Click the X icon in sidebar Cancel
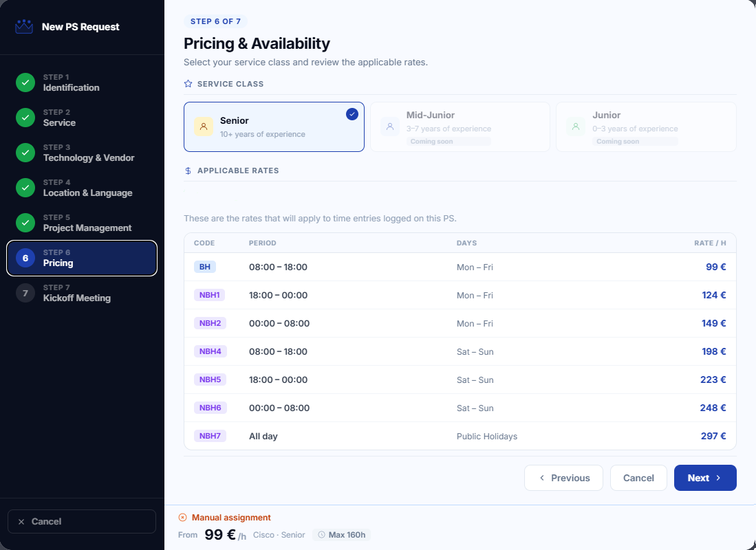 pyautogui.click(x=21, y=522)
